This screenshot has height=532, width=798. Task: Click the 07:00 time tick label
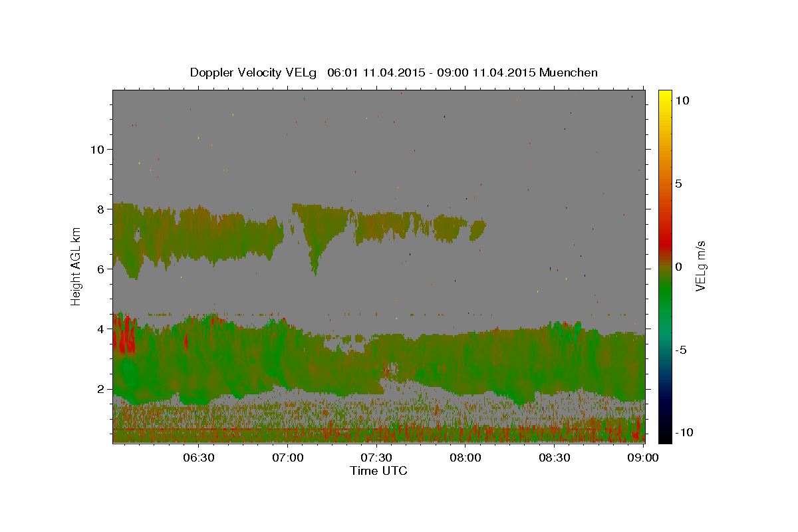[289, 458]
